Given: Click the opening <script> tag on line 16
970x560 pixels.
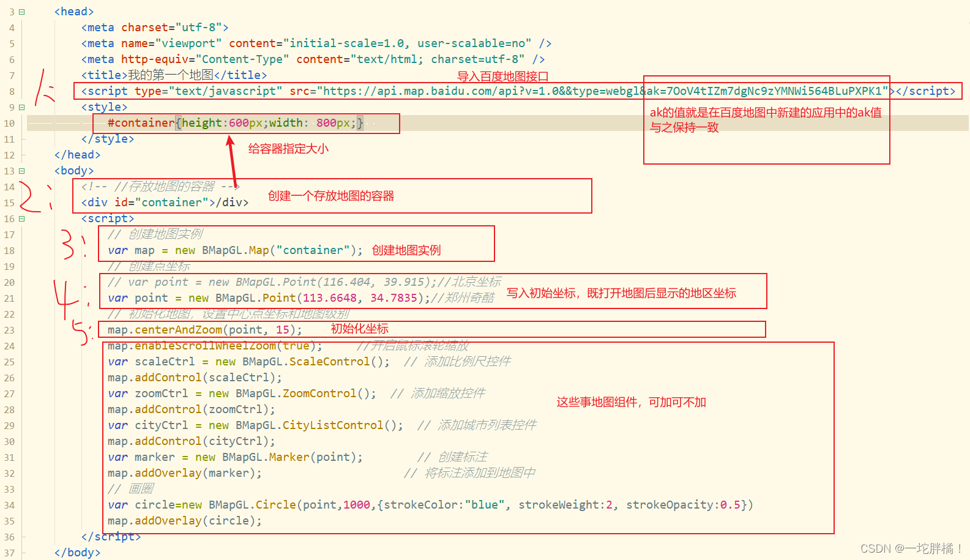Looking at the screenshot, I should pyautogui.click(x=108, y=218).
